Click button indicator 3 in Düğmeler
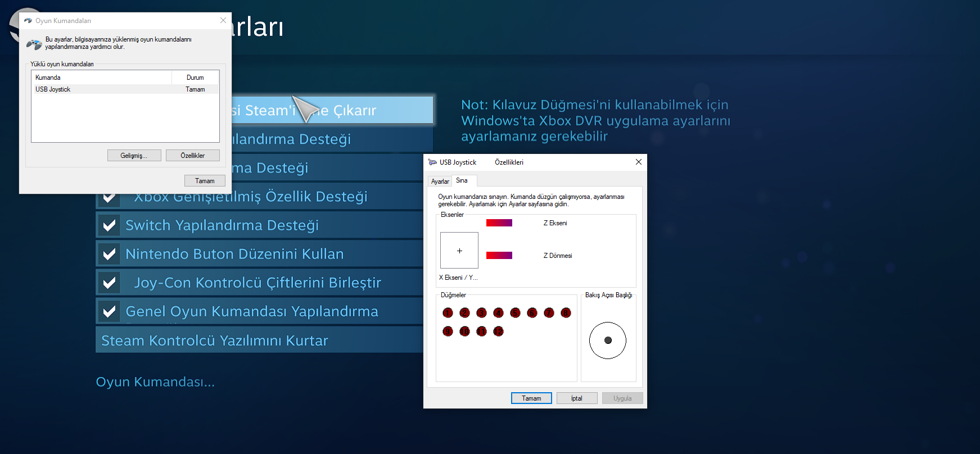Screen dimensions: 980x454 coord(481,313)
